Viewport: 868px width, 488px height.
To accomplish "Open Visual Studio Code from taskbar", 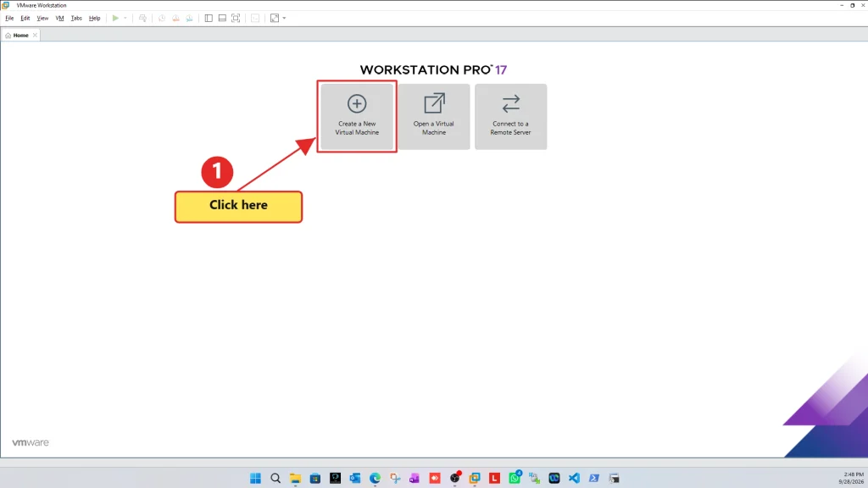I will point(574,478).
